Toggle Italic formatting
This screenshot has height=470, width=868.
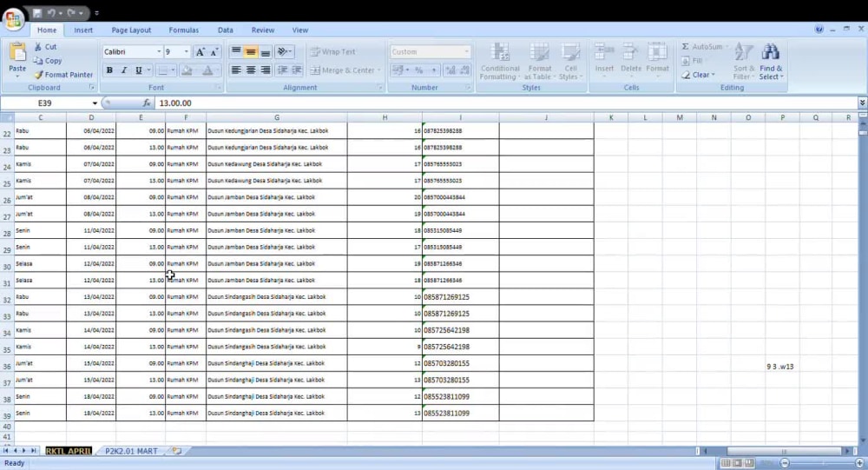pos(124,70)
